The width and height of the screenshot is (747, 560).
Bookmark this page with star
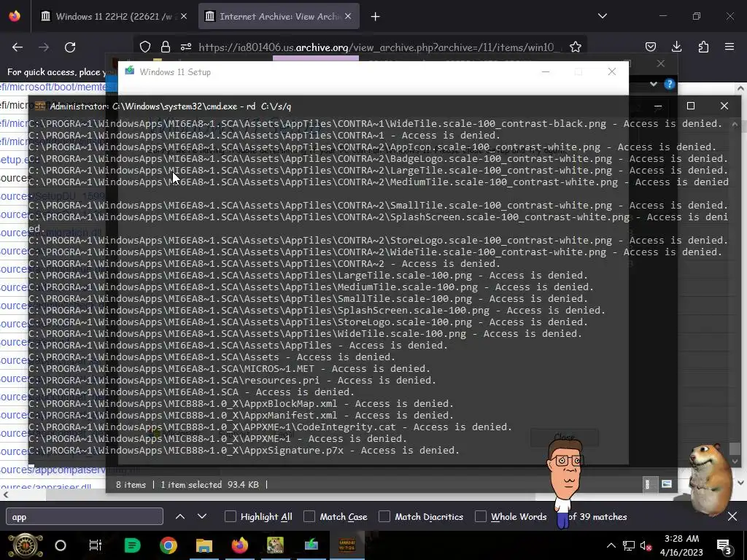(x=576, y=47)
